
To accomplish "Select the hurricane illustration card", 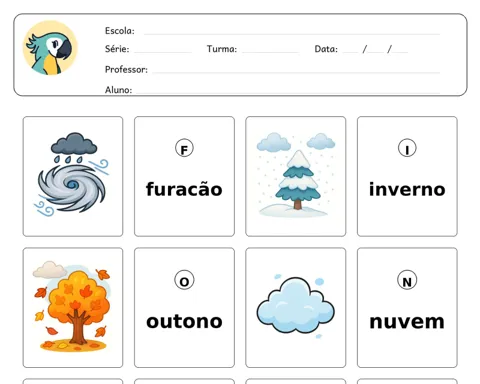I will (x=73, y=176).
